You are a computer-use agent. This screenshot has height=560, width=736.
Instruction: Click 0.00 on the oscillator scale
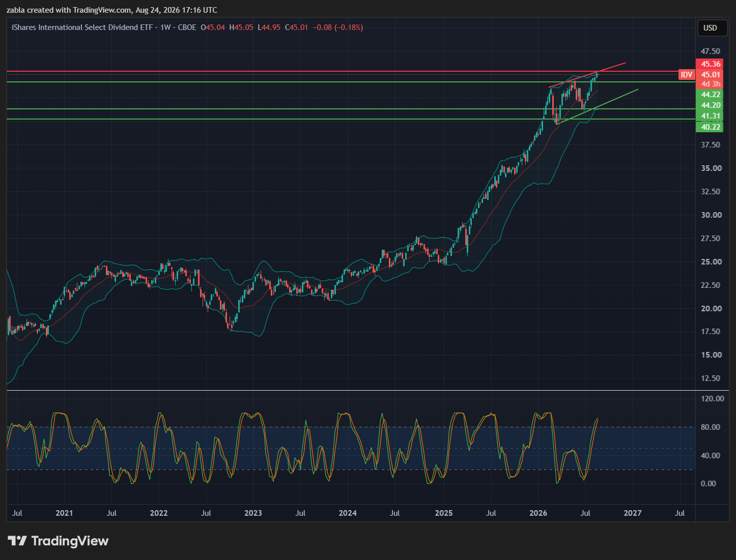tap(709, 484)
